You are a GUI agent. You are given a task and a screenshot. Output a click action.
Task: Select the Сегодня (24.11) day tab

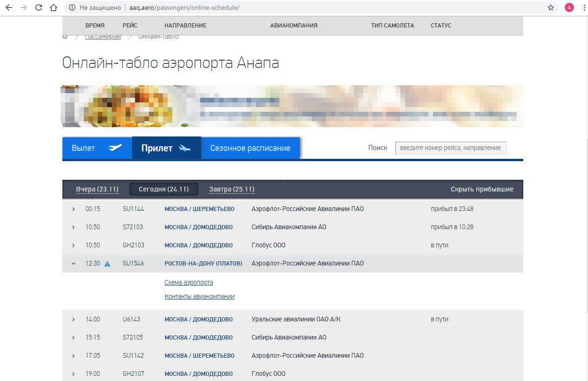pos(164,189)
